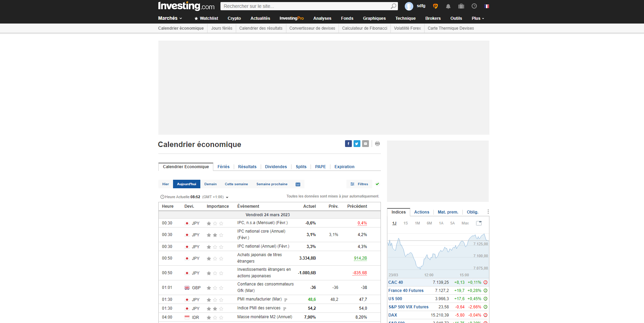Sort by the Importance column header

[218, 206]
